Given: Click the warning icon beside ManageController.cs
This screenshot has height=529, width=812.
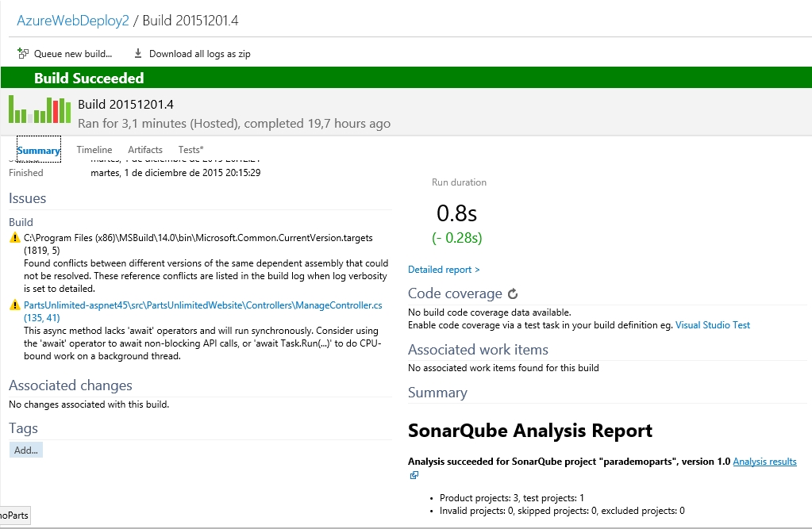Looking at the screenshot, I should click(15, 305).
